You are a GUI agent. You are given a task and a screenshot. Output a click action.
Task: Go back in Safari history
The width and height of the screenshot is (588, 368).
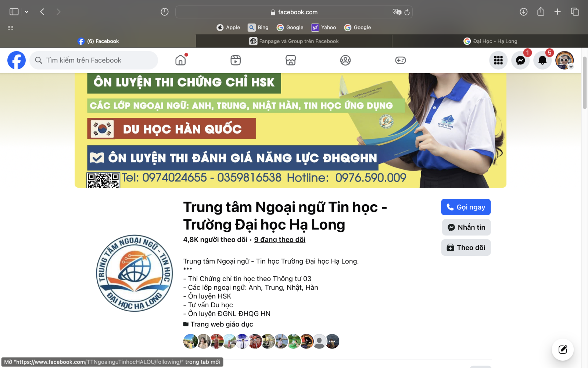point(42,12)
